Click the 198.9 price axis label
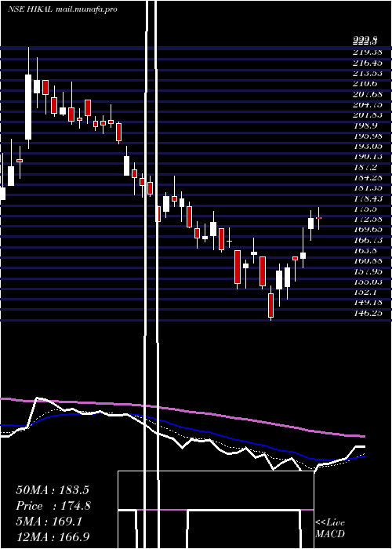This screenshot has width=392, height=549. 365,125
